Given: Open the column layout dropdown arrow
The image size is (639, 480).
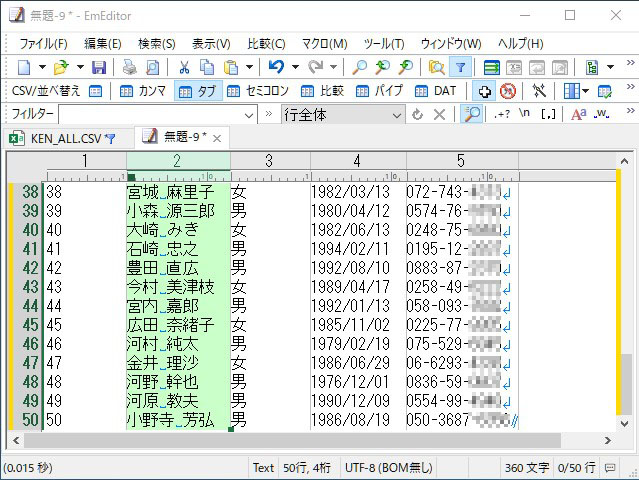Looking at the screenshot, I should click(586, 91).
